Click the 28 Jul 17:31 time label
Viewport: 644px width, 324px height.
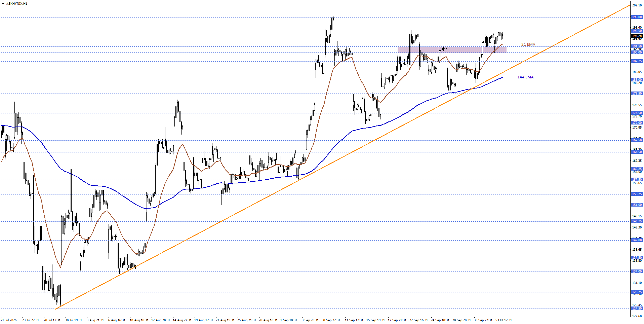(52, 320)
